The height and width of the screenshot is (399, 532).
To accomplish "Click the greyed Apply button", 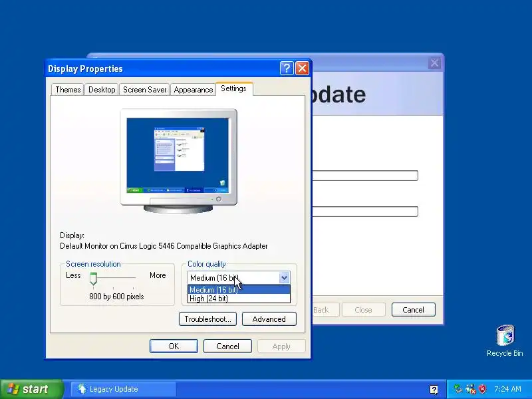I will [x=281, y=346].
